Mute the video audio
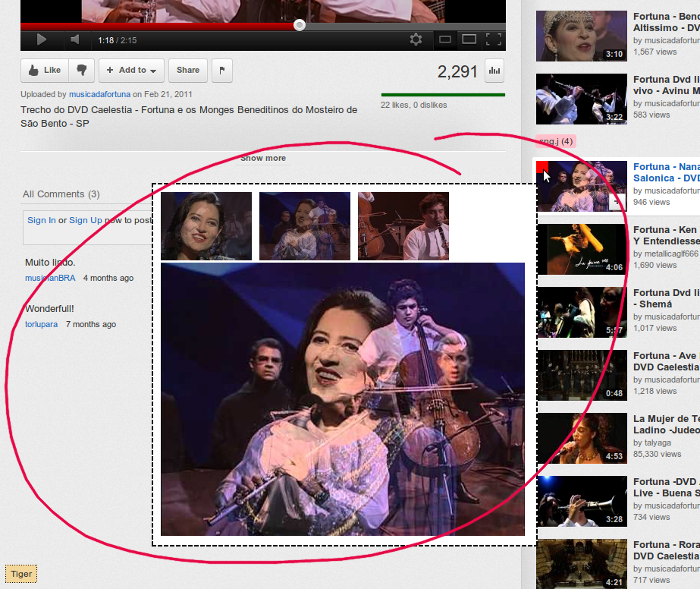Image resolution: width=700 pixels, height=589 pixels. (x=73, y=38)
